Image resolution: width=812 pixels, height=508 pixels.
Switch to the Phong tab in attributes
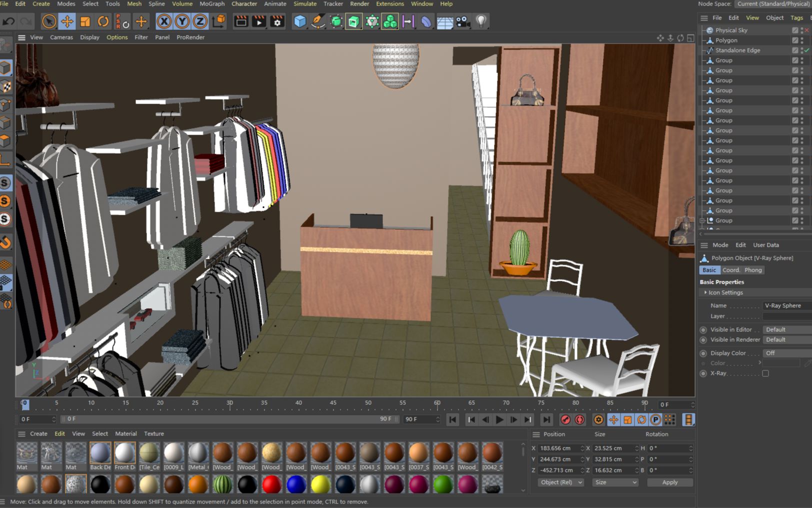point(753,270)
